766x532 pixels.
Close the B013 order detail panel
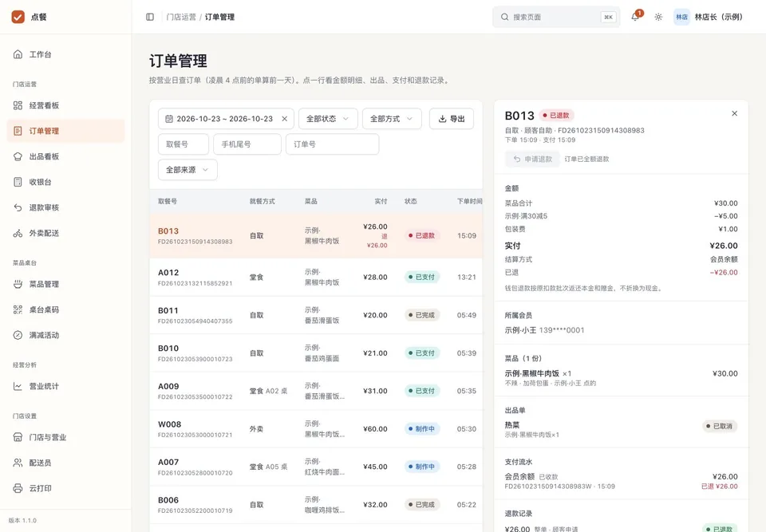tap(734, 113)
